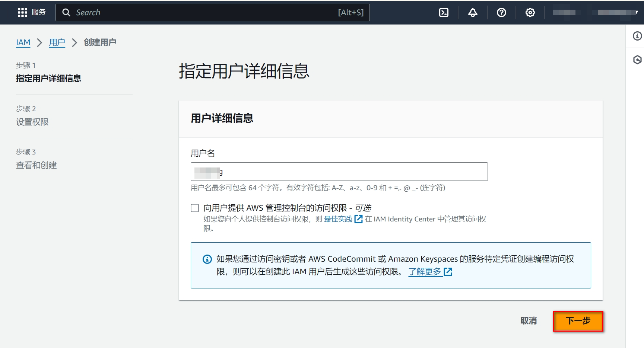Open the notifications bell
This screenshot has width=644, height=348.
point(473,13)
